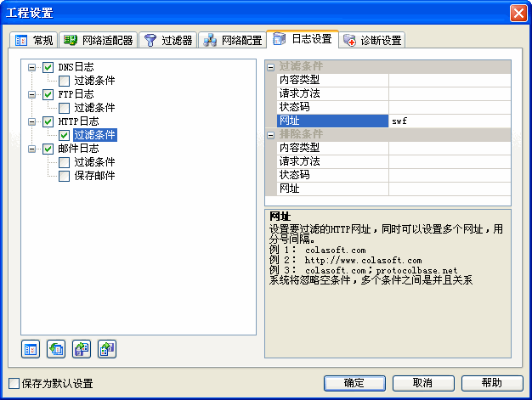Enable 过滤条件 checkbox under DNS日志
This screenshot has height=400, width=532.
pos(64,81)
